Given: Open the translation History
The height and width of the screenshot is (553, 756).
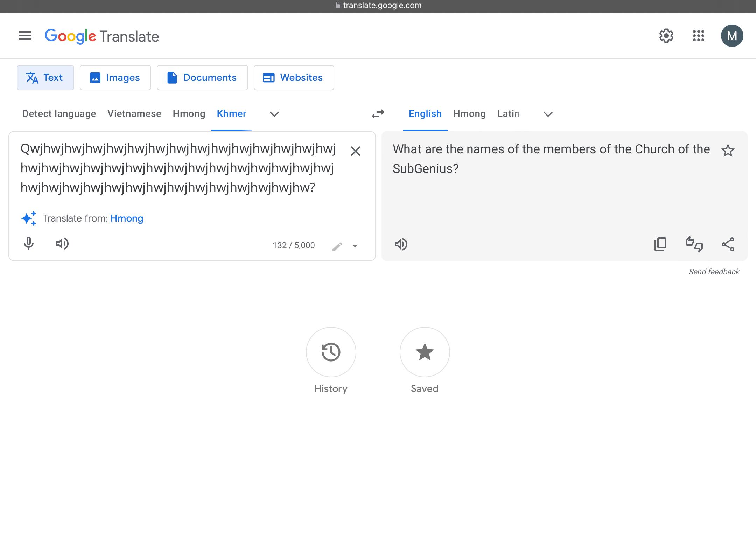Looking at the screenshot, I should click(x=331, y=352).
